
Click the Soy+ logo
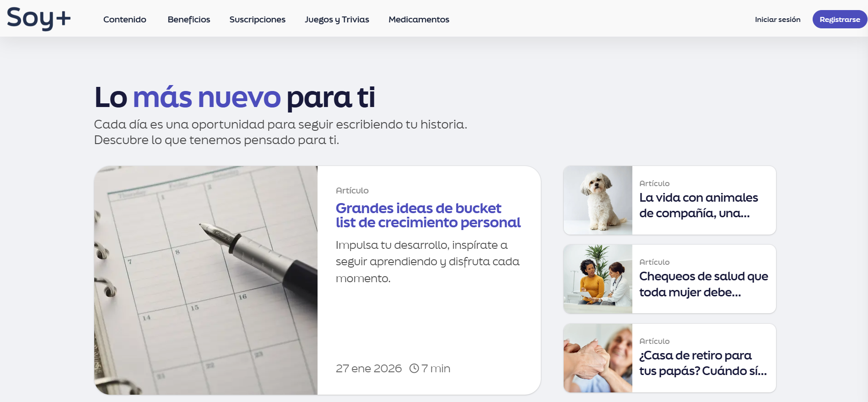coord(39,19)
